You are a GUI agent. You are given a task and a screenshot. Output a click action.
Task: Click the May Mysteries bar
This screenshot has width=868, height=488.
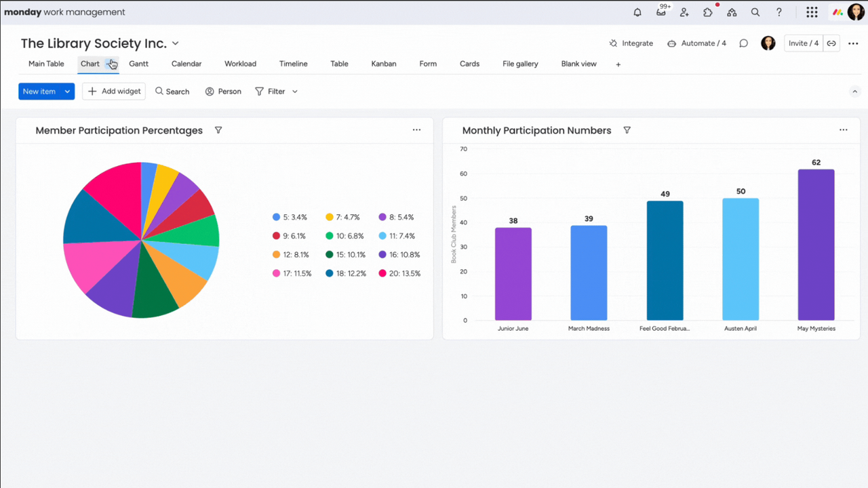coord(816,245)
